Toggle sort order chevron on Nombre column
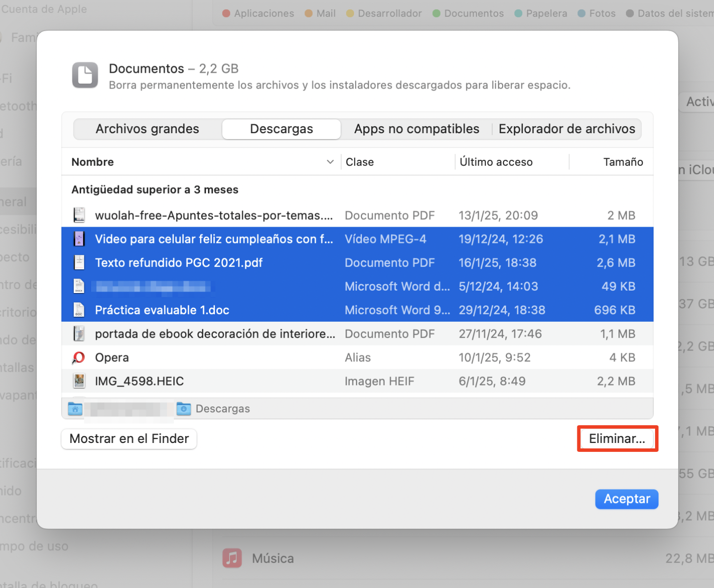The width and height of the screenshot is (714, 588). coord(330,162)
